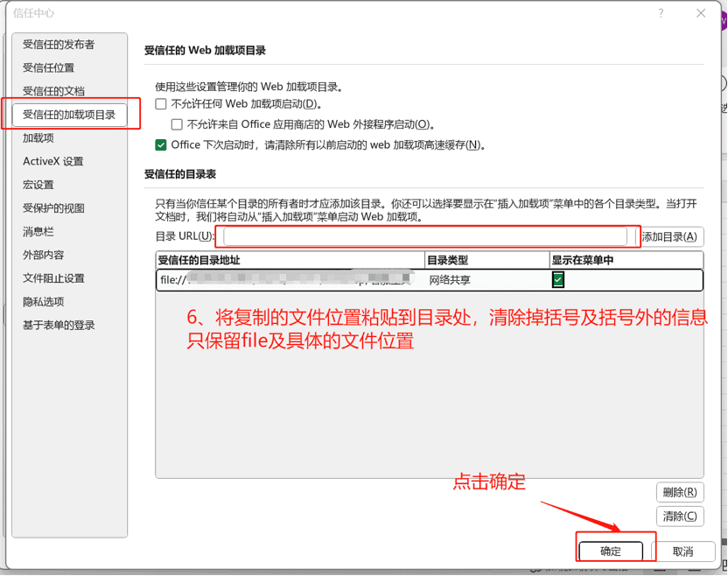Select 受信任的加载项目录 category
The width and height of the screenshot is (728, 576).
click(x=69, y=115)
